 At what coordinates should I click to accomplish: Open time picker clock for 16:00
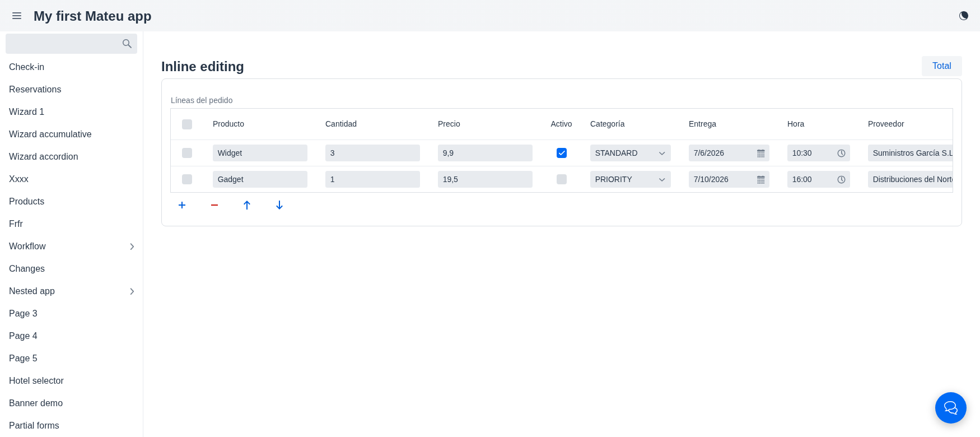841,179
